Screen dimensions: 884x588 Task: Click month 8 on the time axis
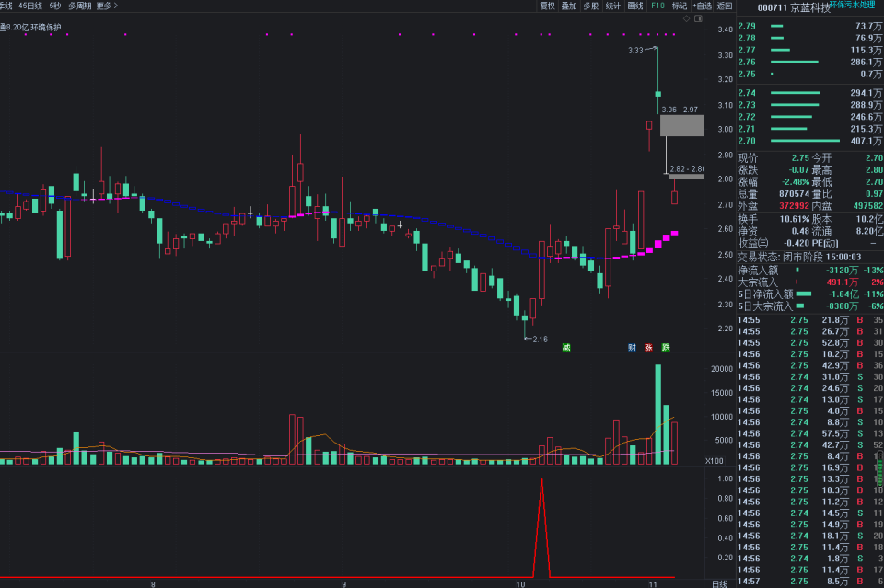pyautogui.click(x=153, y=584)
